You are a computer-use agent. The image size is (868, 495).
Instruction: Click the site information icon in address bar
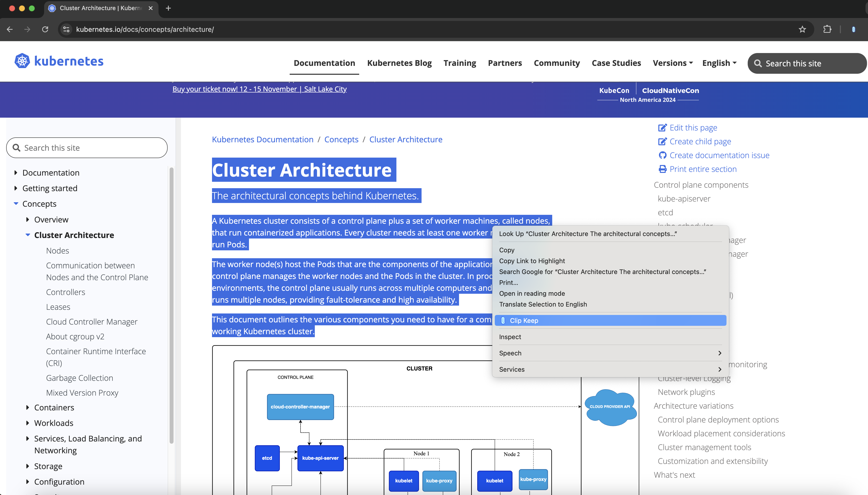pos(67,29)
